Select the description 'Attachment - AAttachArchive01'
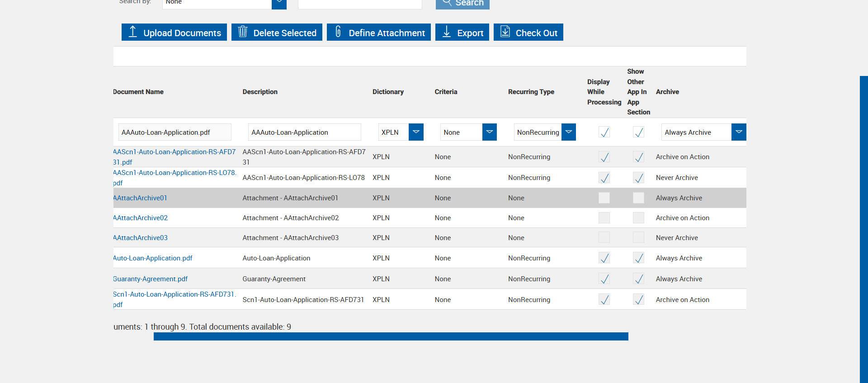Image resolution: width=868 pixels, height=383 pixels. [x=290, y=198]
